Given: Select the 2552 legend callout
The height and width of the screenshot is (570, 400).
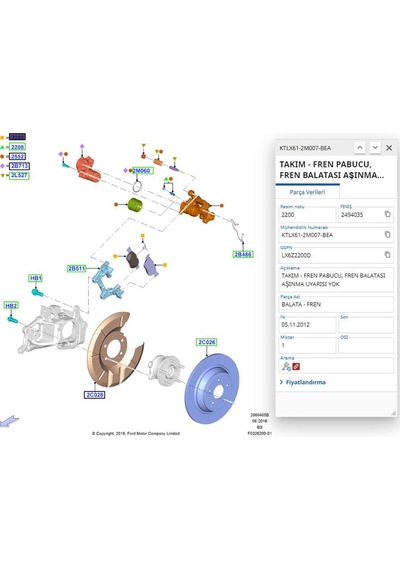Looking at the screenshot, I should point(17,156).
